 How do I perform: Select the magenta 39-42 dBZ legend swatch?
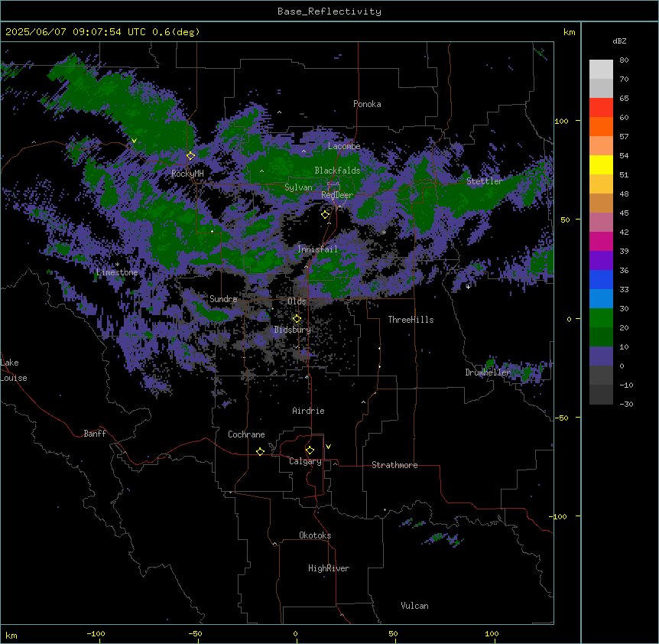(x=601, y=241)
